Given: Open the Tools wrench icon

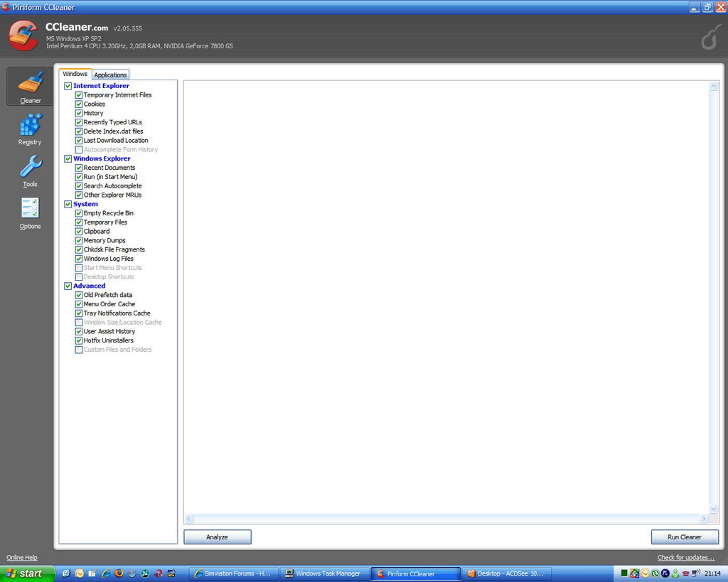Looking at the screenshot, I should (30, 171).
